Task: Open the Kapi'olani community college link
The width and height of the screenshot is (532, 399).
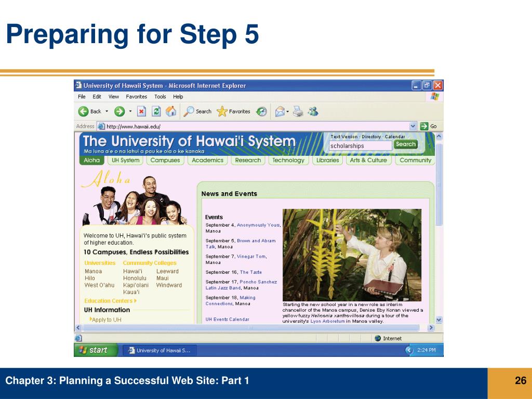Action: click(x=136, y=285)
